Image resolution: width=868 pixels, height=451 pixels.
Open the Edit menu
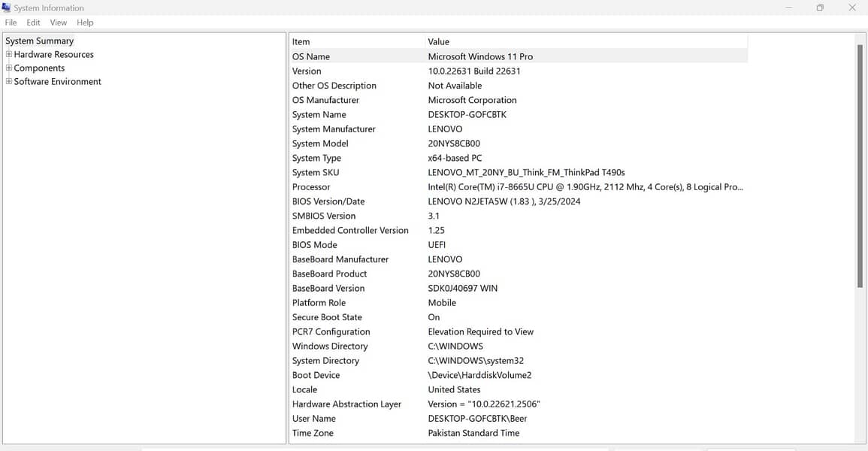point(34,23)
